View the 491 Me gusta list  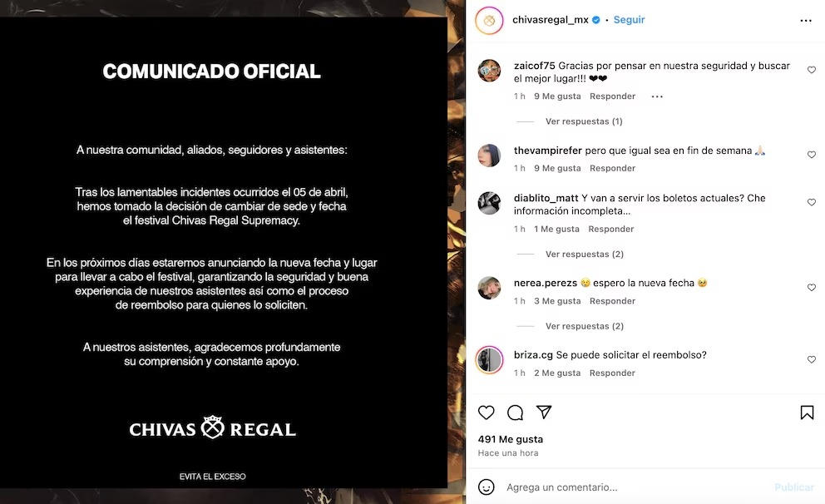click(x=511, y=439)
